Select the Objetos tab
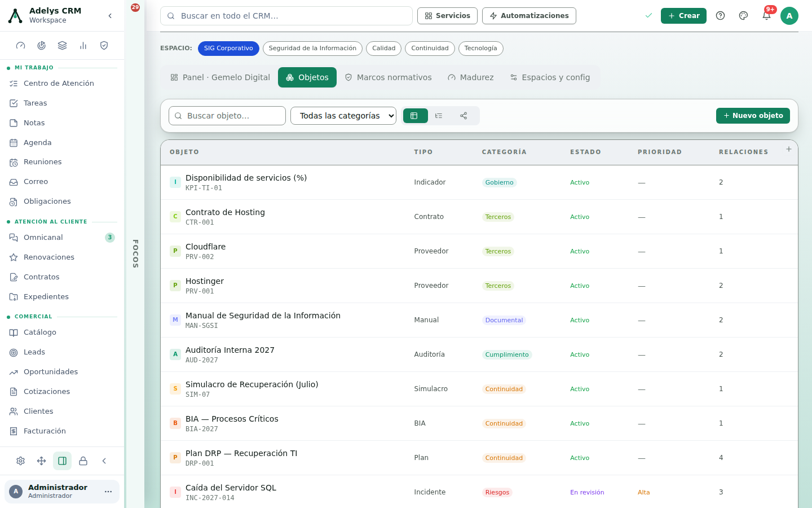The width and height of the screenshot is (812, 508). (x=307, y=77)
